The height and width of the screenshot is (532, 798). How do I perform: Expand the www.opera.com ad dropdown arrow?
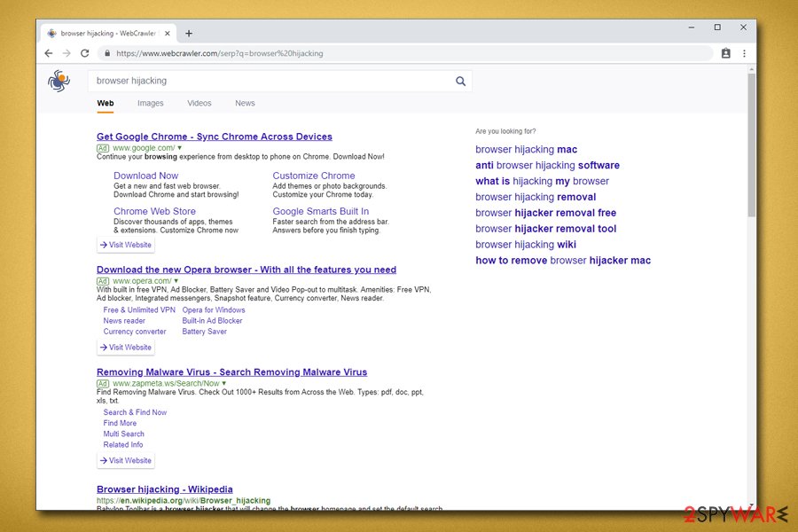pos(176,281)
